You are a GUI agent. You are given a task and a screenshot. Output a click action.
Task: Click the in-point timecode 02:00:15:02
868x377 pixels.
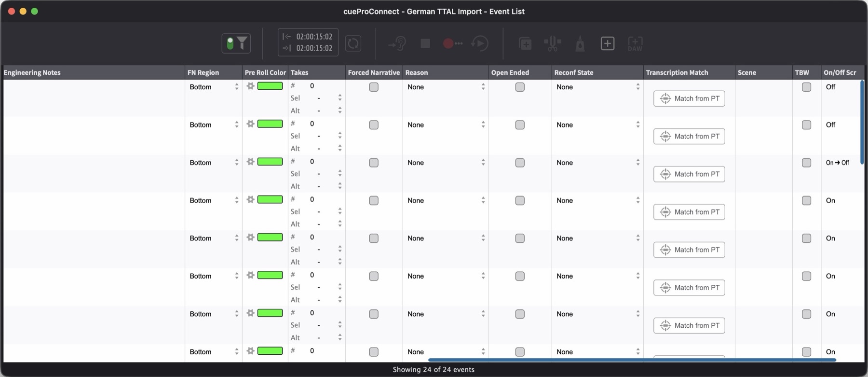(x=314, y=37)
